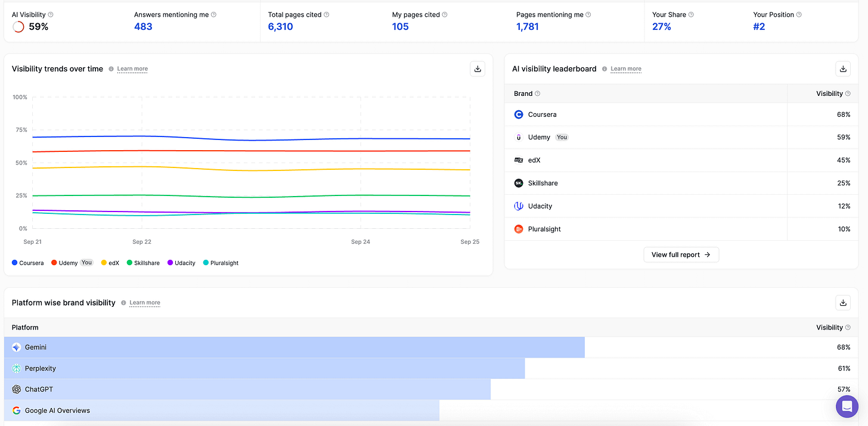The height and width of the screenshot is (426, 868).
Task: Click the Perplexity platform icon
Action: (16, 368)
